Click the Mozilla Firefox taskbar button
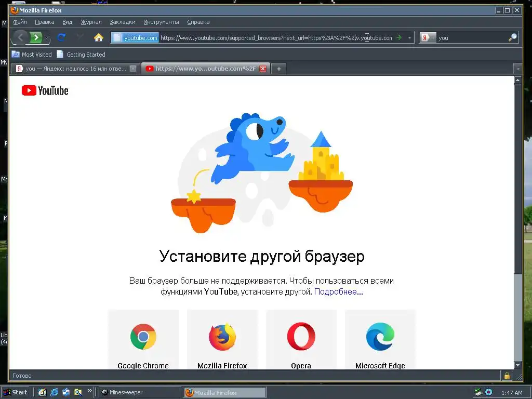Image resolution: width=532 pixels, height=399 pixels. click(x=225, y=392)
